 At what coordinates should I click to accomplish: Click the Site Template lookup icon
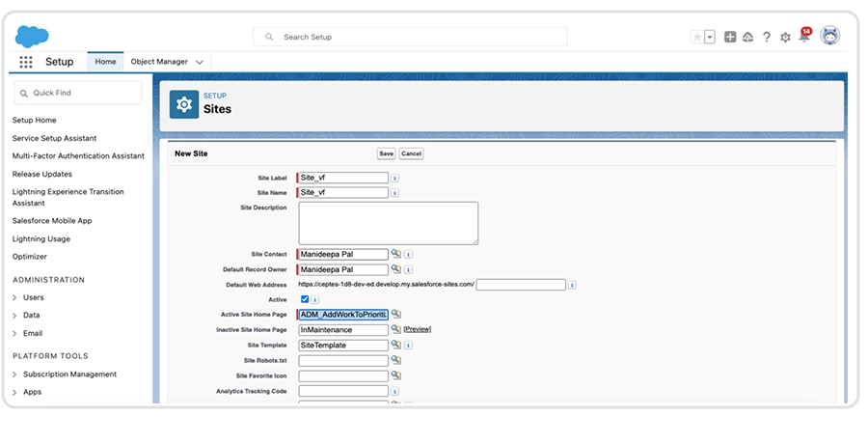(395, 345)
